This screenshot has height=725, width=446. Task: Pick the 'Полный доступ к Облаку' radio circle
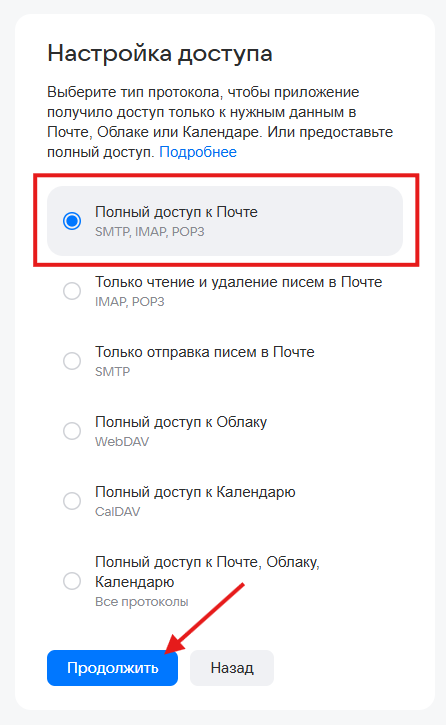pyautogui.click(x=72, y=431)
